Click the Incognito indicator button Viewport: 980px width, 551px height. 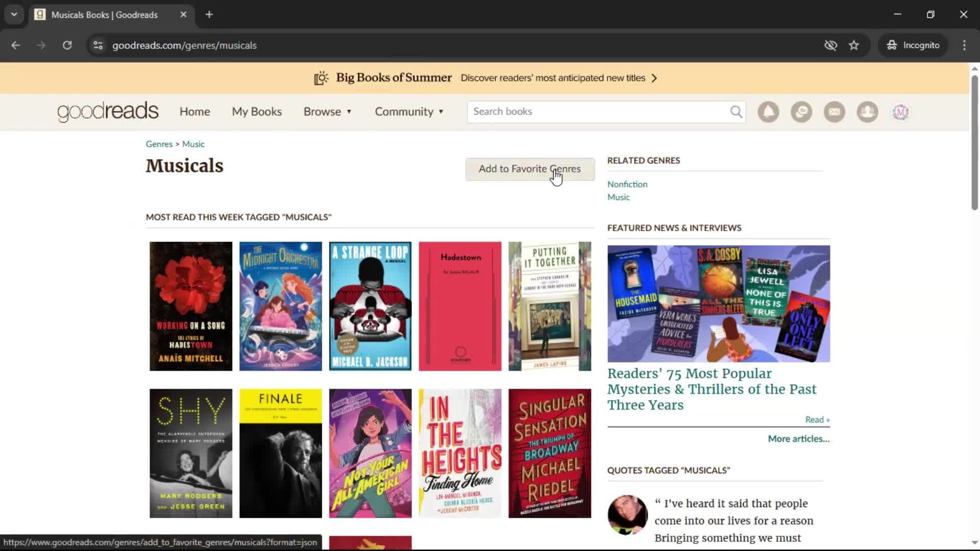click(x=913, y=45)
